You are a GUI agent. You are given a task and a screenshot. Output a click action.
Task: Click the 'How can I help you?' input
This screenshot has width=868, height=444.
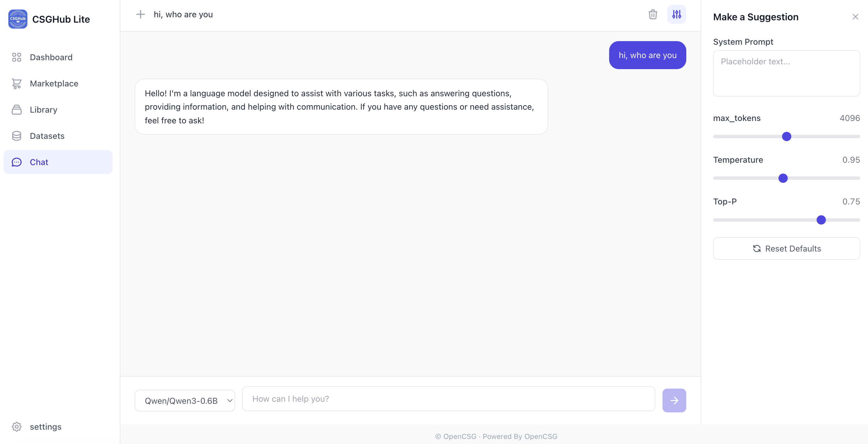tap(448, 399)
